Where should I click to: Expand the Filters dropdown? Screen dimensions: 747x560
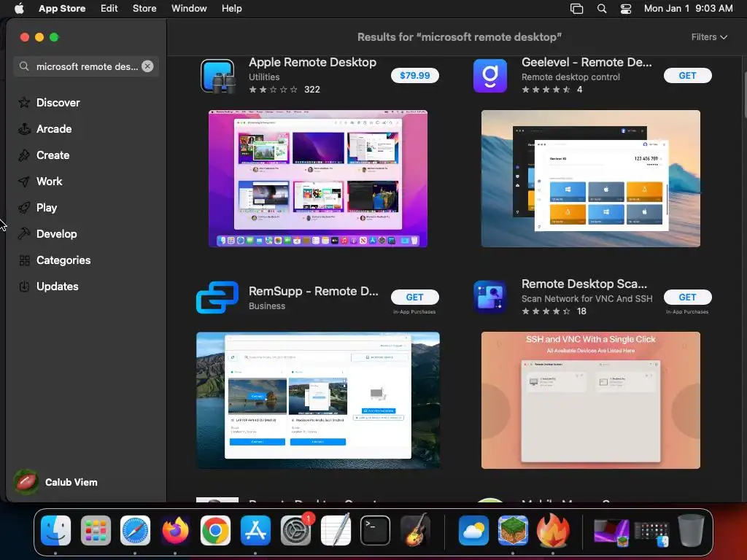click(x=709, y=37)
